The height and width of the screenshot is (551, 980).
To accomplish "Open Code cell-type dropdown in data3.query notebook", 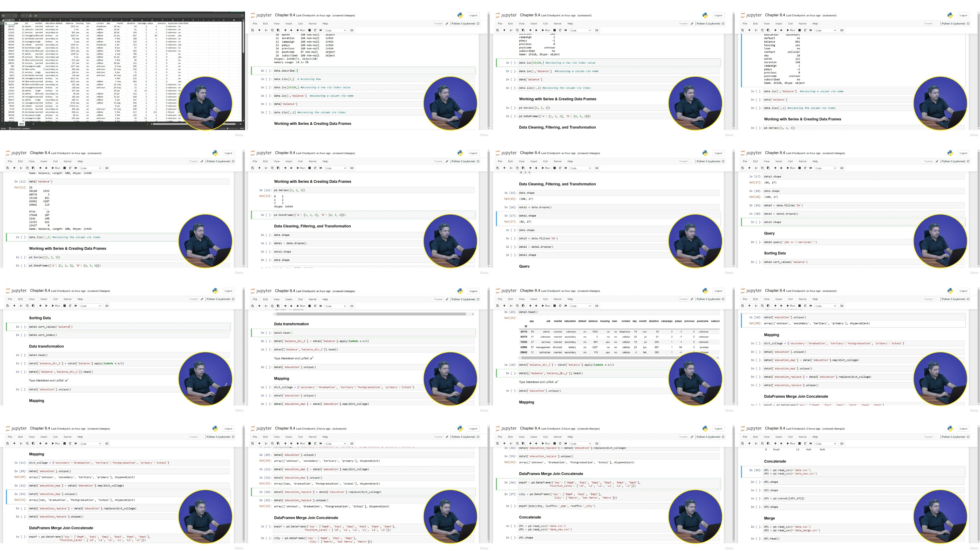I will point(826,168).
